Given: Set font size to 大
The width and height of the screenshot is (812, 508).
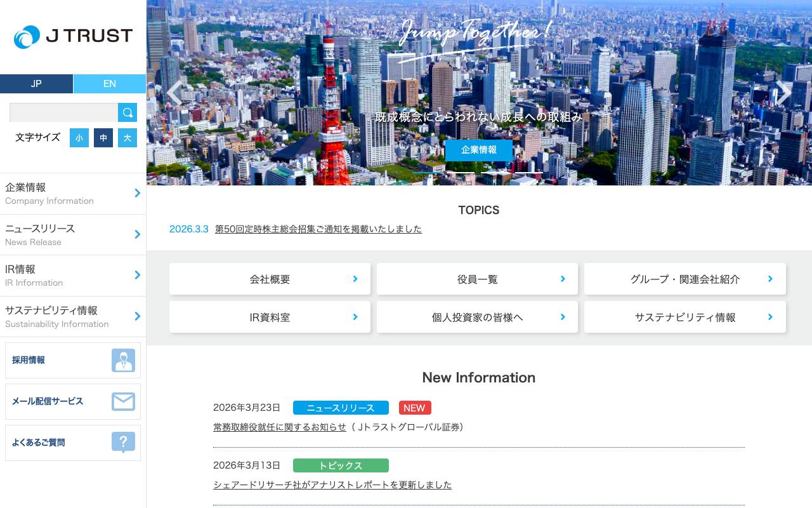Looking at the screenshot, I should click(x=127, y=137).
